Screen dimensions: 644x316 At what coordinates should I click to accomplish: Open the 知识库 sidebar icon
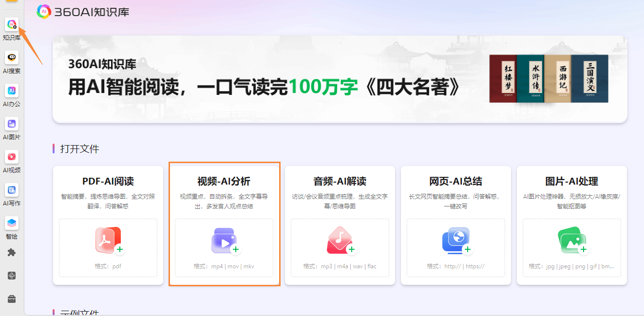tap(12, 24)
